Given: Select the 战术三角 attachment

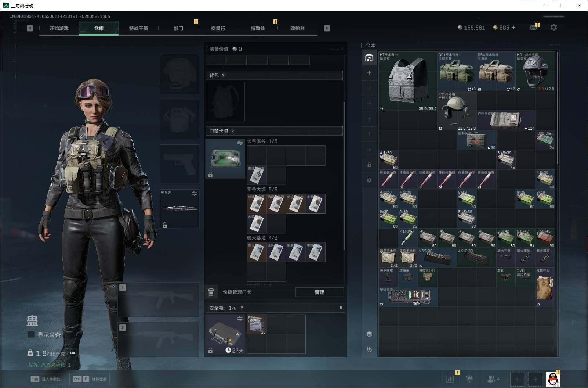Looking at the screenshot, I should [x=506, y=258].
